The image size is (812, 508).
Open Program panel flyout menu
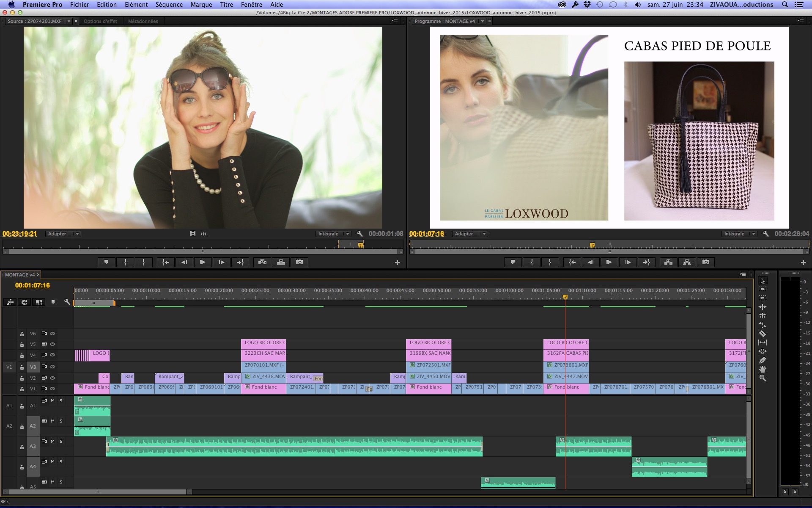coord(801,21)
